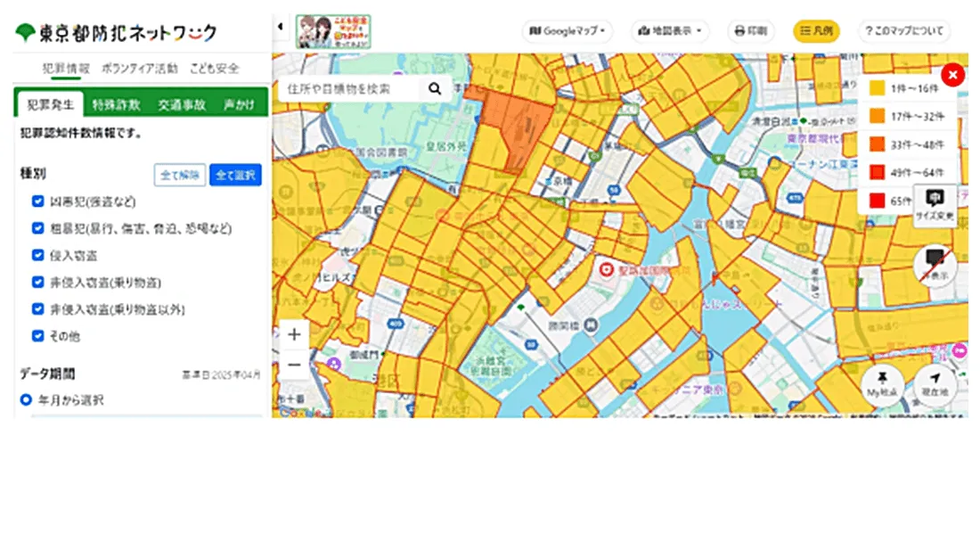This screenshot has height=542, width=980.
Task: Click the address search input field
Action: (x=353, y=89)
